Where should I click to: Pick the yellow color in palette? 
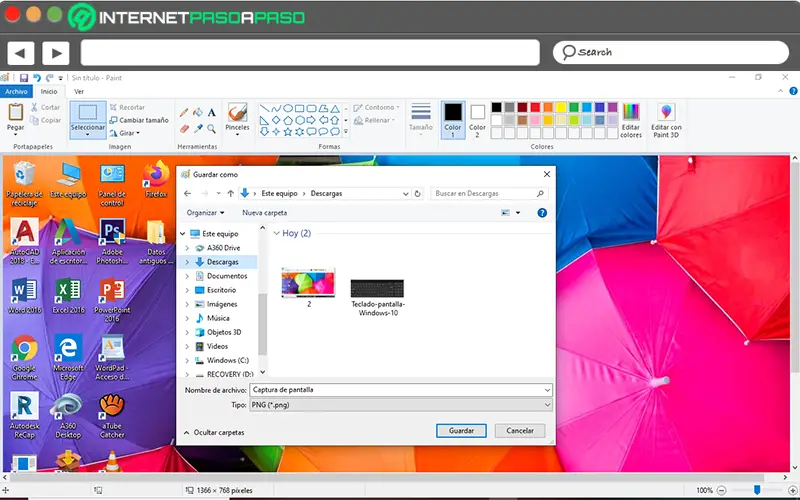(x=561, y=107)
